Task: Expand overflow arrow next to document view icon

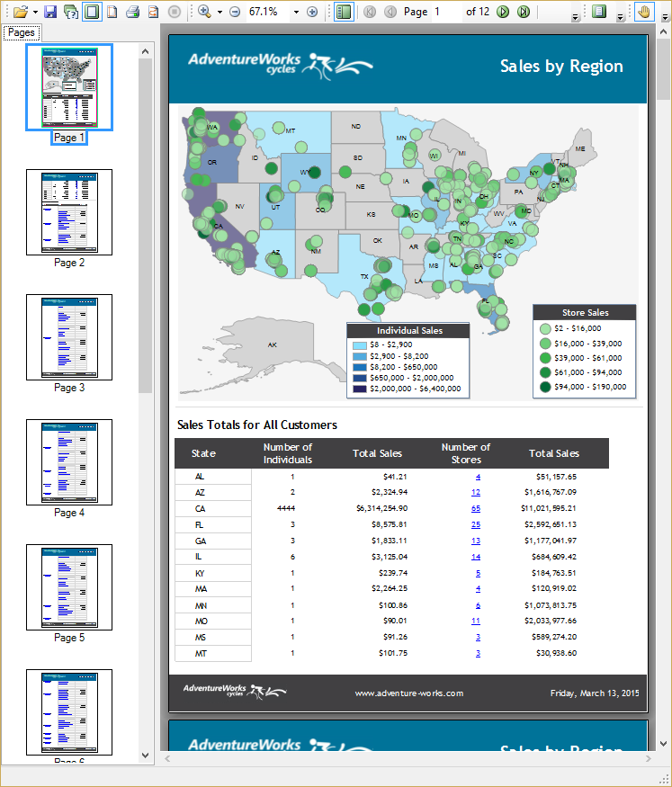Action: (x=621, y=18)
